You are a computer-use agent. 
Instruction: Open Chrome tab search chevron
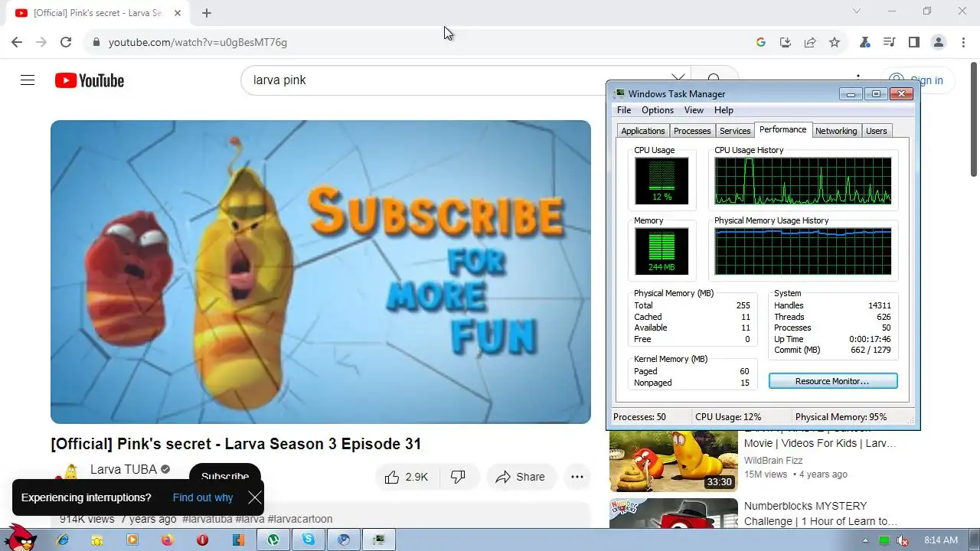(x=857, y=11)
